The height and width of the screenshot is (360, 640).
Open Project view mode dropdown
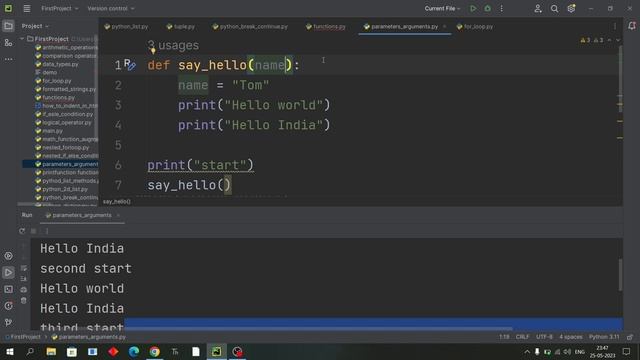pos(35,26)
